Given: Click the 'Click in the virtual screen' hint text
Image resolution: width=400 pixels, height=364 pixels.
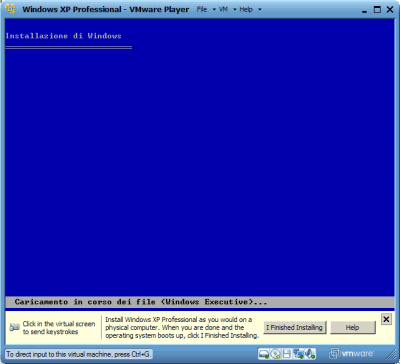Looking at the screenshot, I should [59, 328].
